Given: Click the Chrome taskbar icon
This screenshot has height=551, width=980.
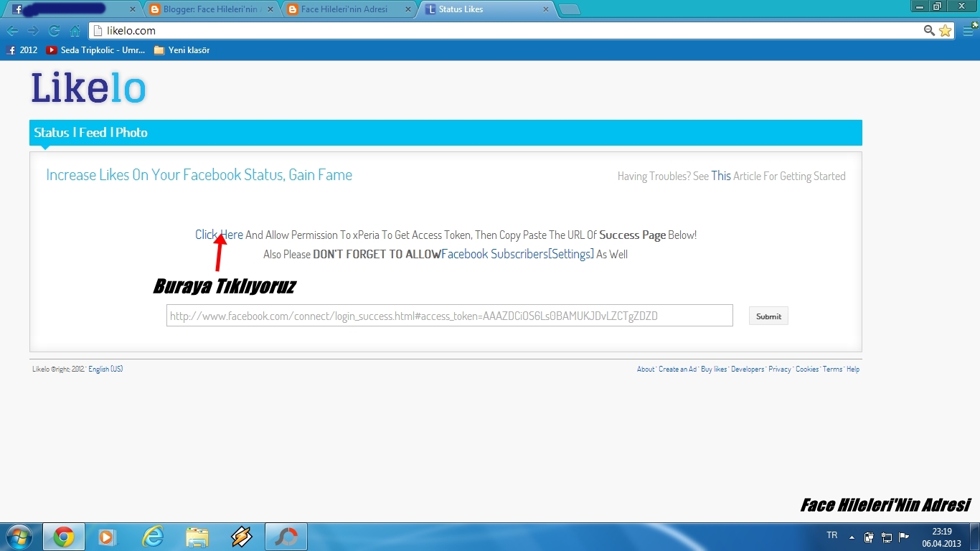Looking at the screenshot, I should (64, 537).
